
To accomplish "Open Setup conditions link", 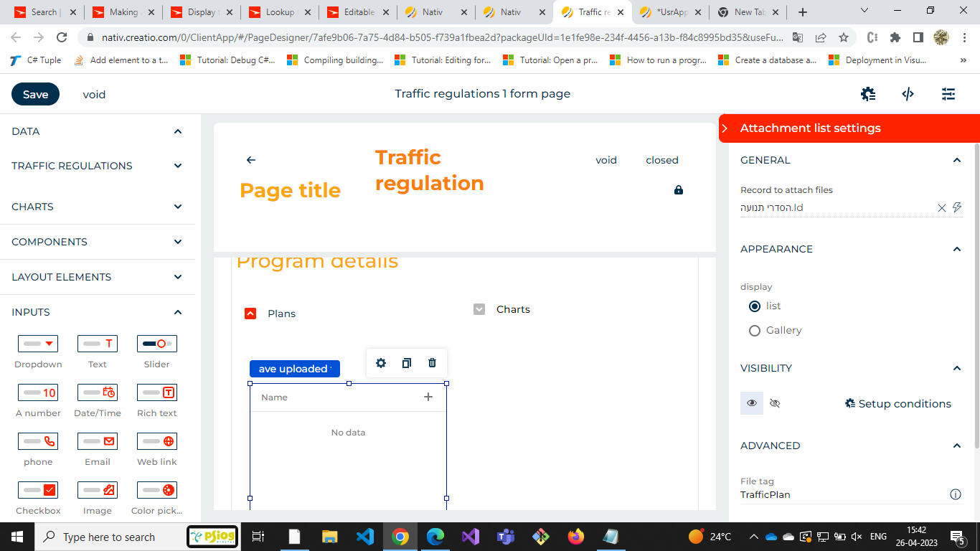I will pos(898,404).
